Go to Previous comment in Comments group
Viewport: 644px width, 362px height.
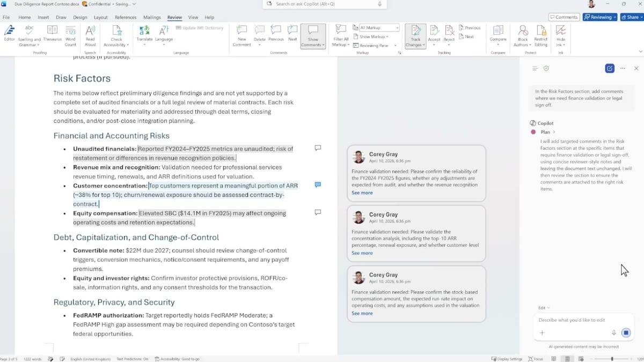click(276, 33)
